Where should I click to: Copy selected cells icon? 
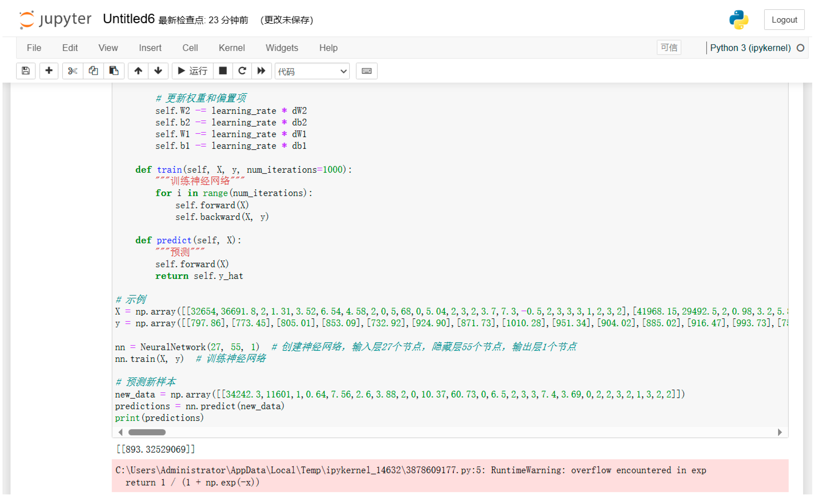(x=93, y=71)
